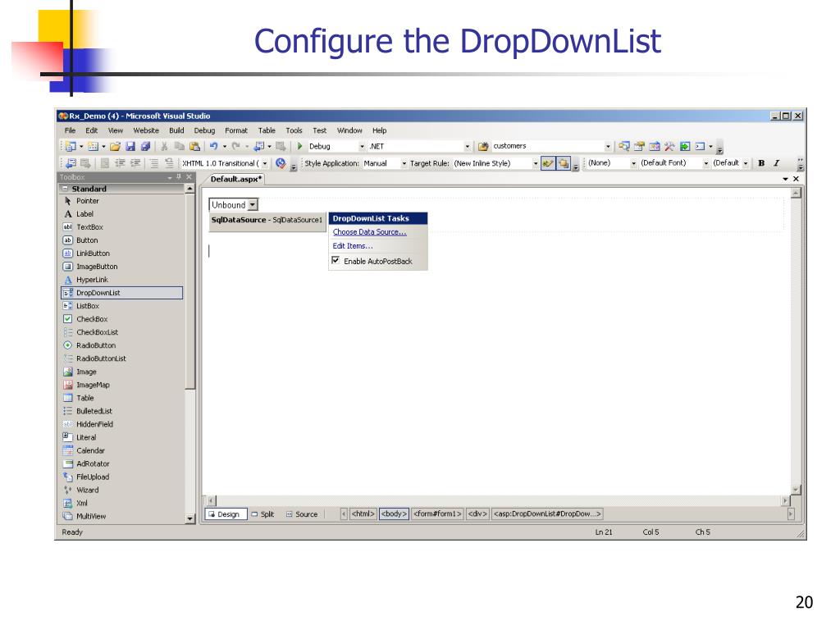This screenshot has width=840, height=630.
Task: Select the asp:DropDownList tag breadcrumb
Action: 547,514
